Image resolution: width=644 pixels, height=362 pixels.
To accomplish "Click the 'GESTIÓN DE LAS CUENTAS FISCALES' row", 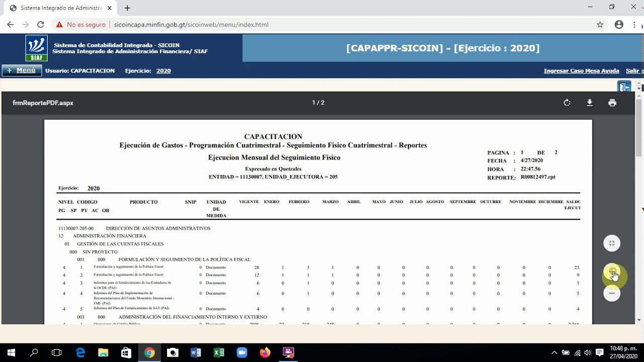I will (114, 244).
